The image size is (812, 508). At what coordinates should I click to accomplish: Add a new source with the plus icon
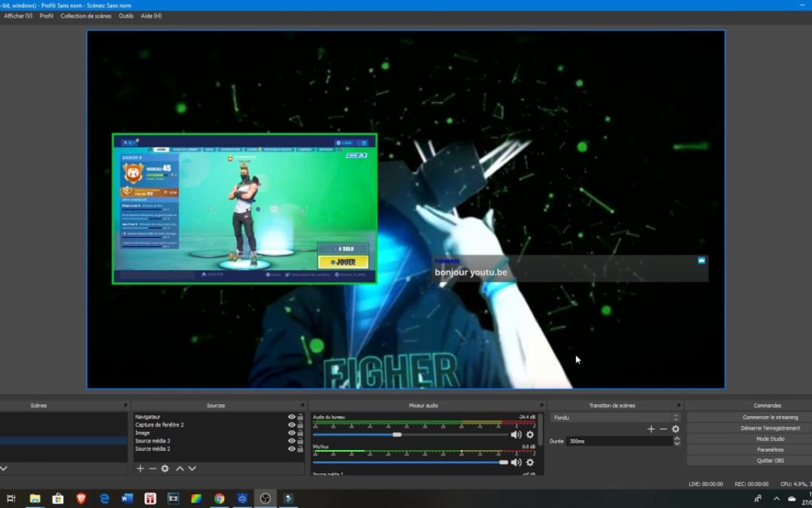(x=140, y=468)
